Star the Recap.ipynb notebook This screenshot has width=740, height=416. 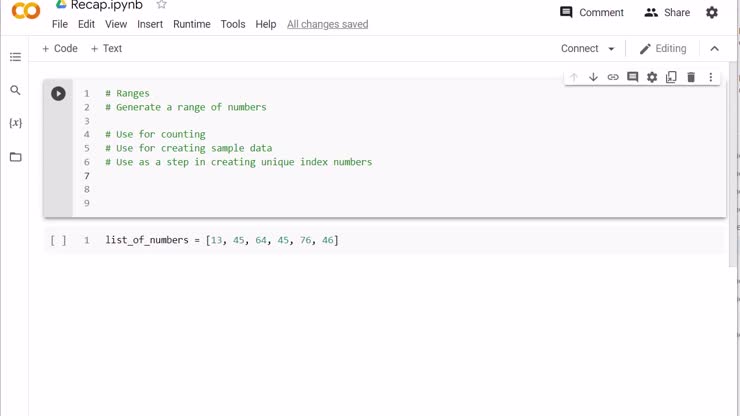(161, 5)
